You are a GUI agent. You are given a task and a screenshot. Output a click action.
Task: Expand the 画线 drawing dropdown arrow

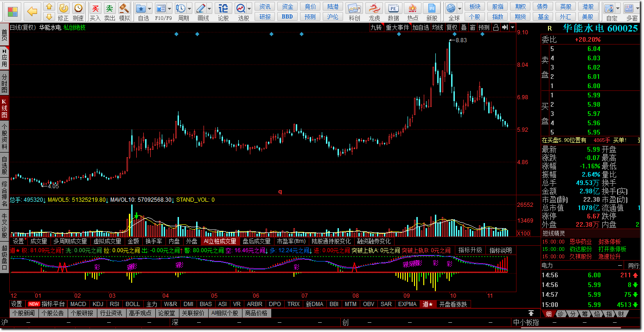tap(210, 9)
